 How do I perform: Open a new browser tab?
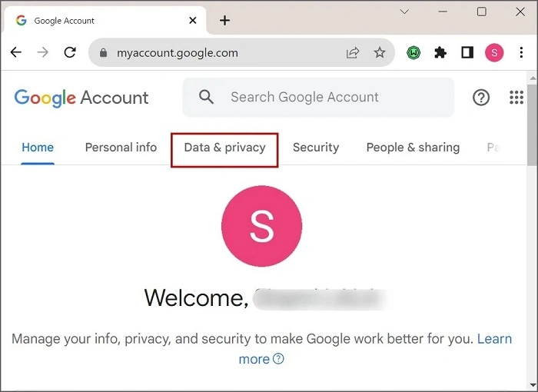tap(224, 21)
